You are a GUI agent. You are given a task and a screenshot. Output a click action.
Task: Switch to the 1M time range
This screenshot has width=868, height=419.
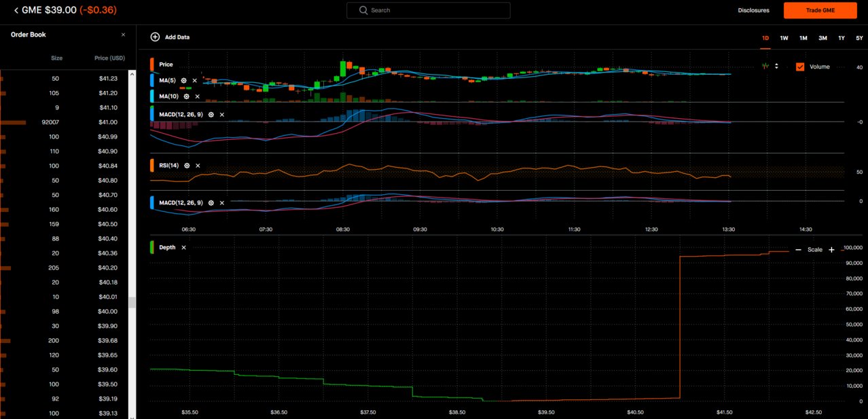[x=803, y=38]
